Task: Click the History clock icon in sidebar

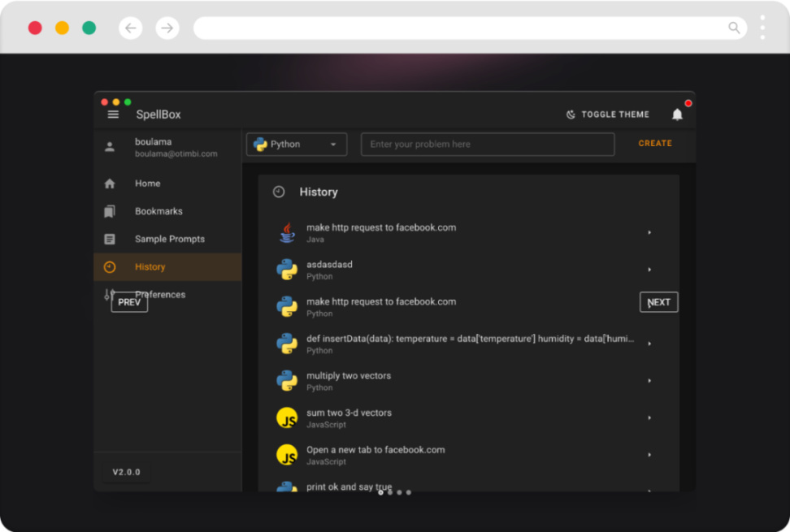Action: [110, 267]
